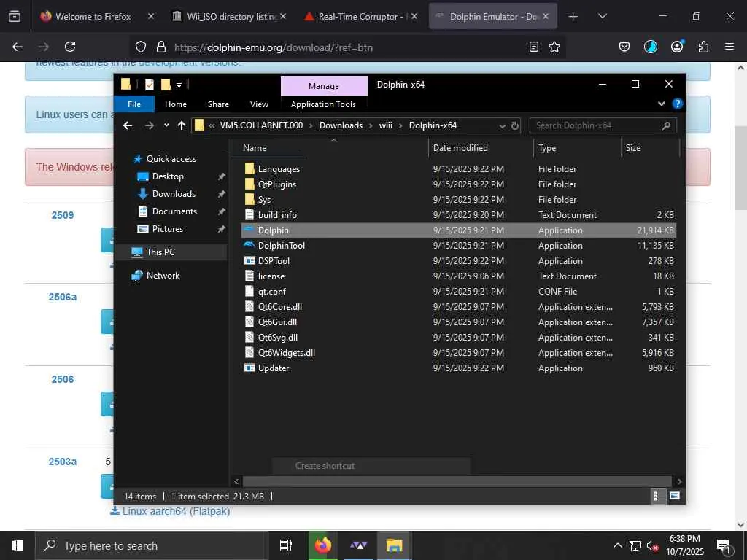Open Application Tools ribbon tab

(323, 104)
